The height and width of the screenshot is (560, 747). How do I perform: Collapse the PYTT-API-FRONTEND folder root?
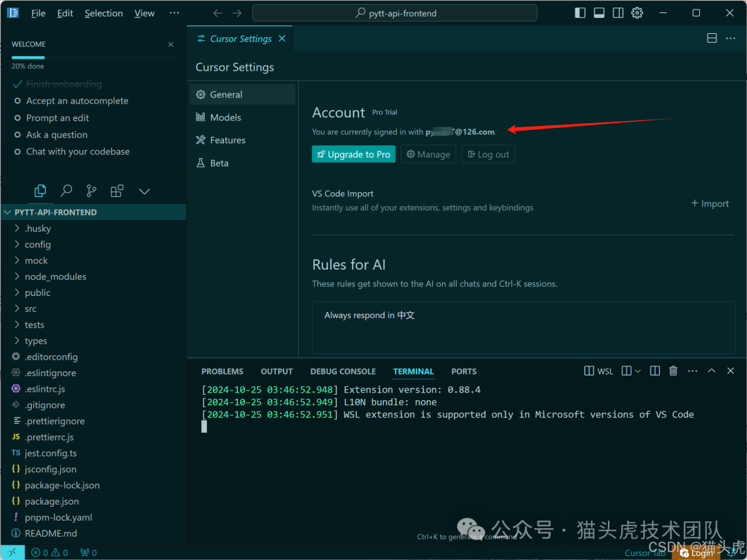pyautogui.click(x=93, y=212)
